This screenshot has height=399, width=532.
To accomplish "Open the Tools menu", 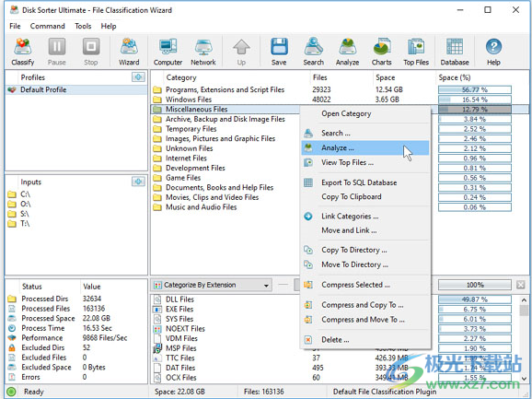I will pos(83,26).
